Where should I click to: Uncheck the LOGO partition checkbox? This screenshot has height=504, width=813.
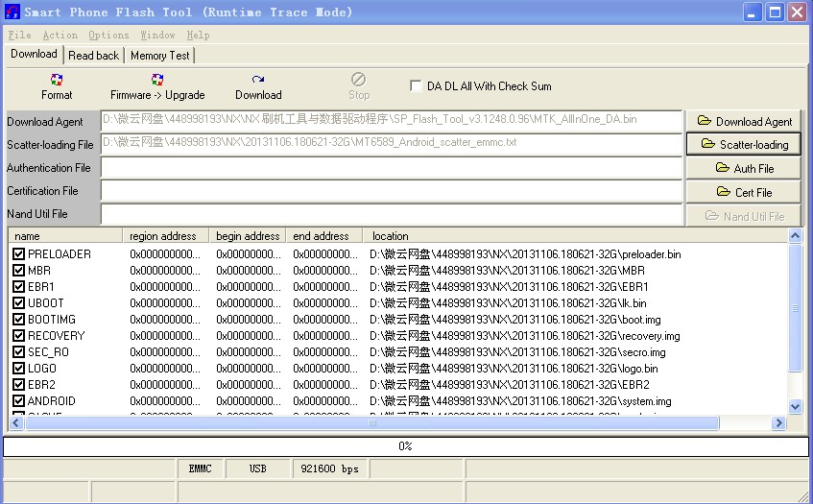coord(18,368)
